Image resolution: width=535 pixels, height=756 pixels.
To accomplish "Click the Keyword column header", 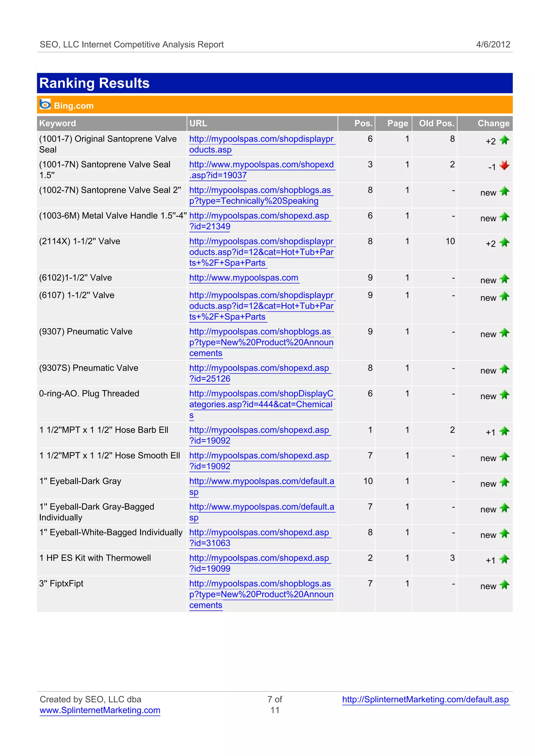I will [x=112, y=123].
